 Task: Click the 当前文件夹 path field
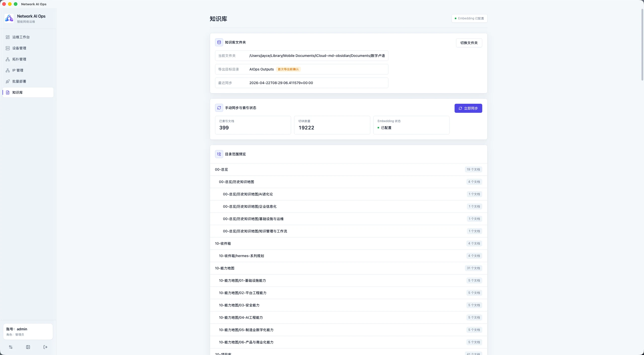tap(302, 56)
